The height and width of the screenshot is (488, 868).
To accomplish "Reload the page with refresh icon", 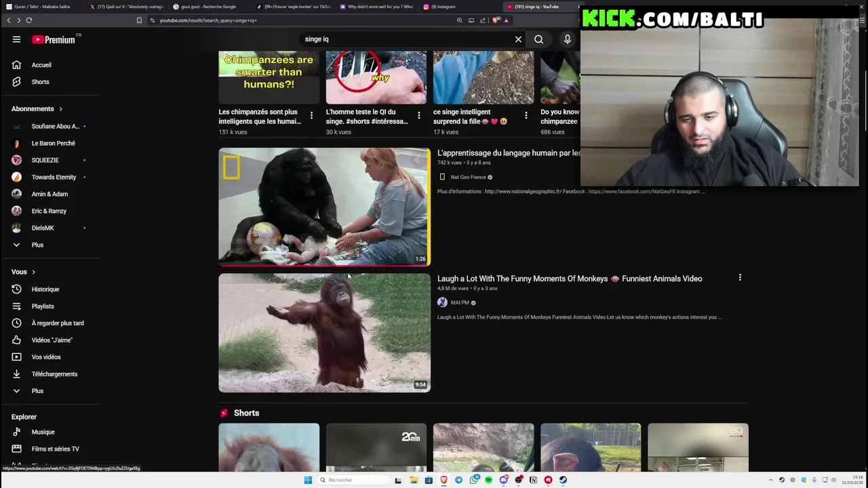I will pyautogui.click(x=29, y=20).
